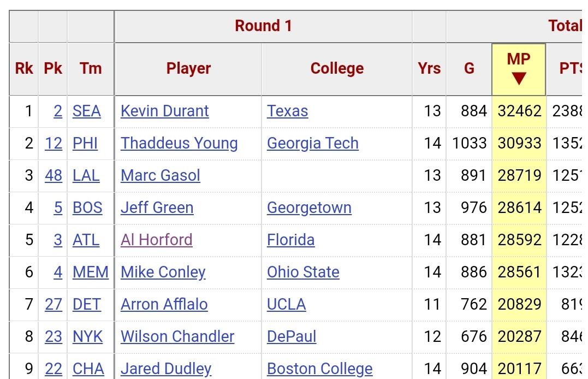The height and width of the screenshot is (379, 588).
Task: Open the Georgetown college link
Action: click(x=309, y=208)
